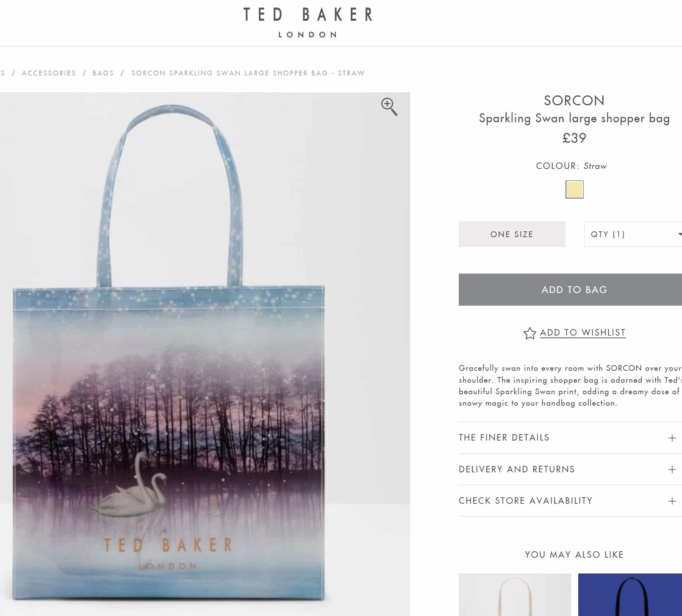The height and width of the screenshot is (616, 682).
Task: Expand The Finer Details section
Action: point(570,438)
